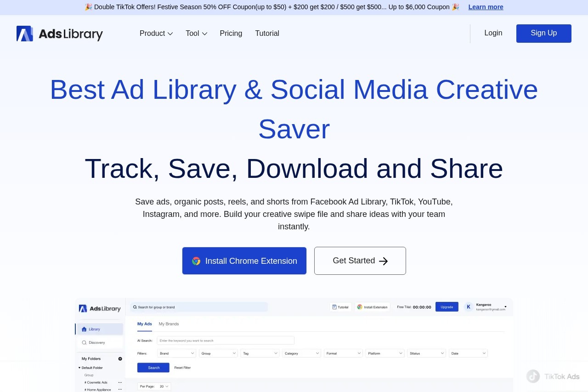Viewport: 588px width, 392px height.
Task: Click the AI Search keyword field
Action: pos(226,341)
